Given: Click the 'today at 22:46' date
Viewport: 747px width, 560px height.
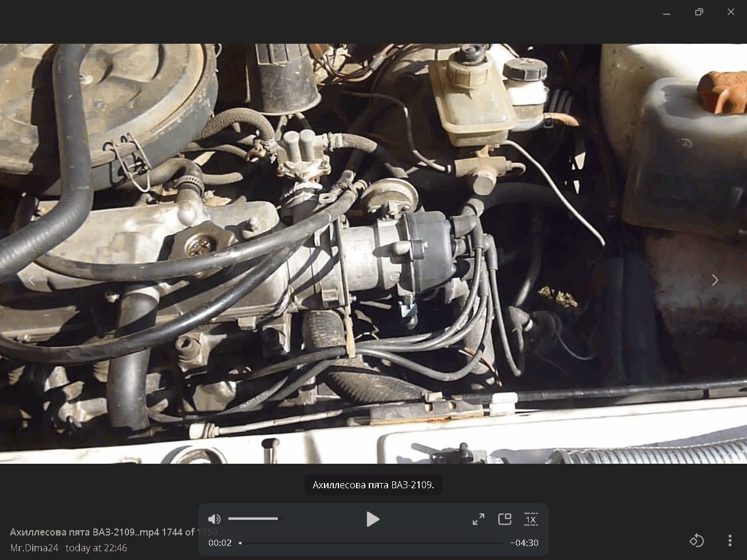Looking at the screenshot, I should click(96, 548).
